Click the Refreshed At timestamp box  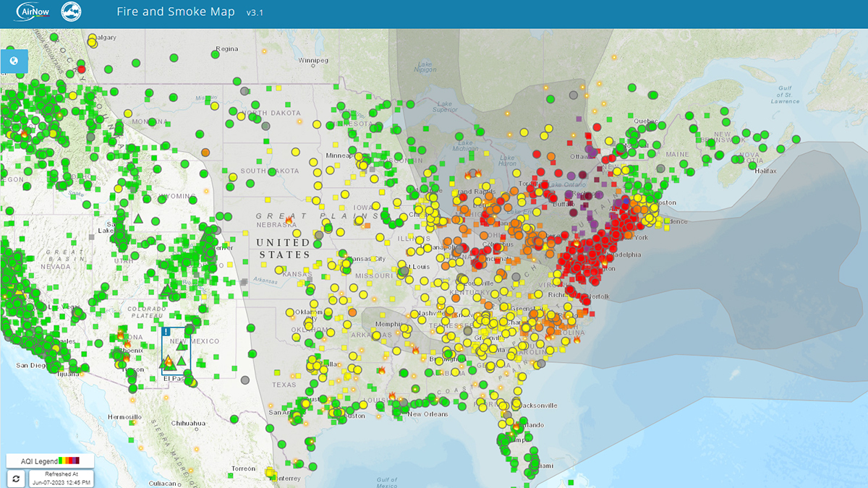pos(62,478)
